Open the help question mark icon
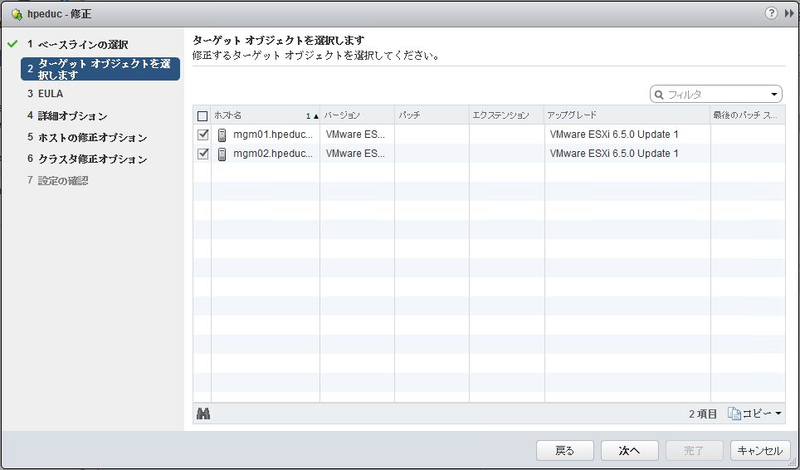Viewport: 800px width, 470px height. pos(771,14)
